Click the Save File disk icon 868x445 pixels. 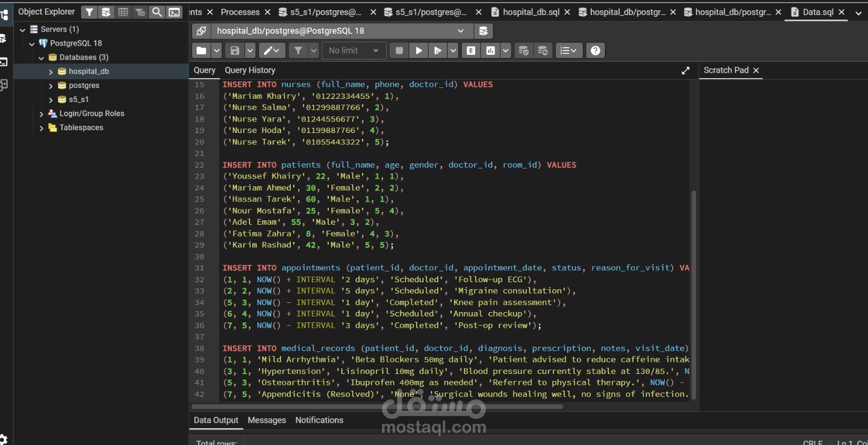(x=235, y=50)
